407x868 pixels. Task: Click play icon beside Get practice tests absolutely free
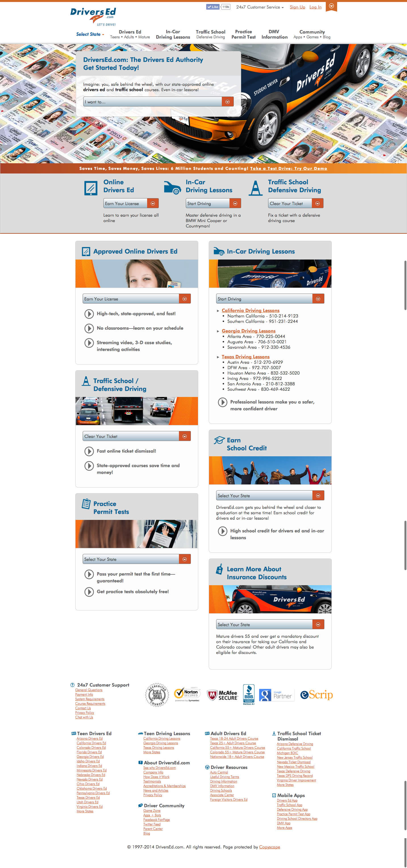89,592
